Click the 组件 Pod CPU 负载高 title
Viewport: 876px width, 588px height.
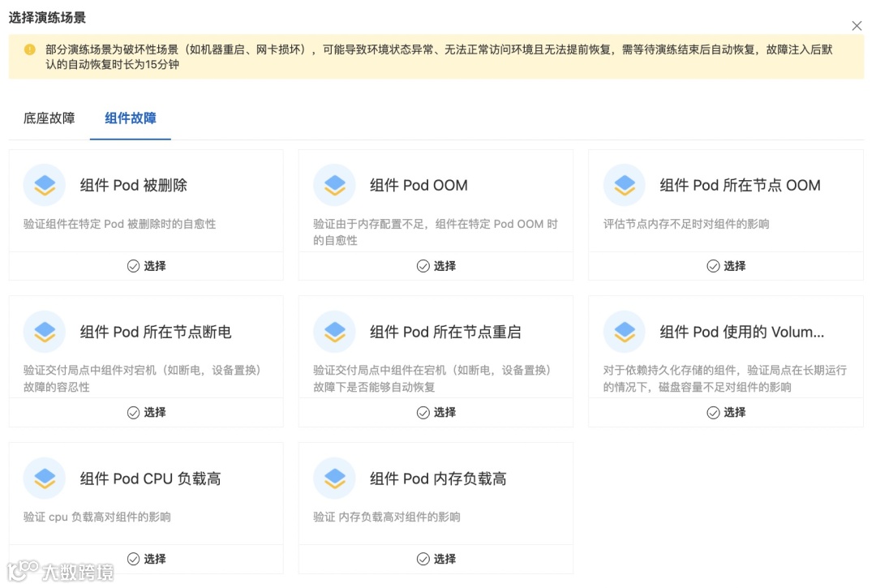[x=150, y=479]
